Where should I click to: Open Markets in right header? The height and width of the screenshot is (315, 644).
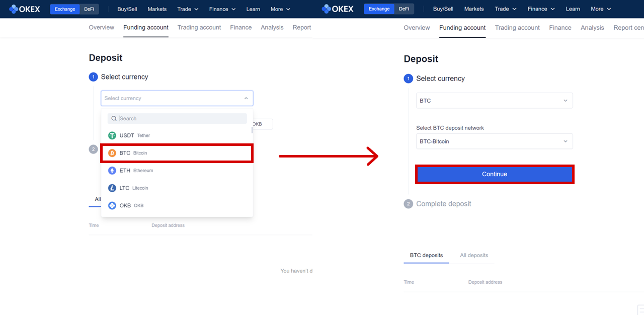(474, 9)
